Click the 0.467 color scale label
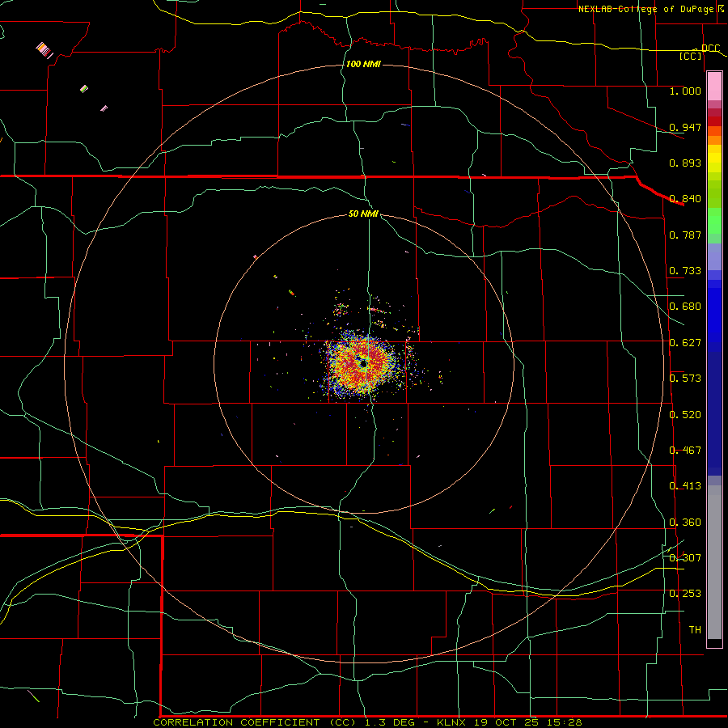Viewport: 728px width, 728px height. point(685,450)
